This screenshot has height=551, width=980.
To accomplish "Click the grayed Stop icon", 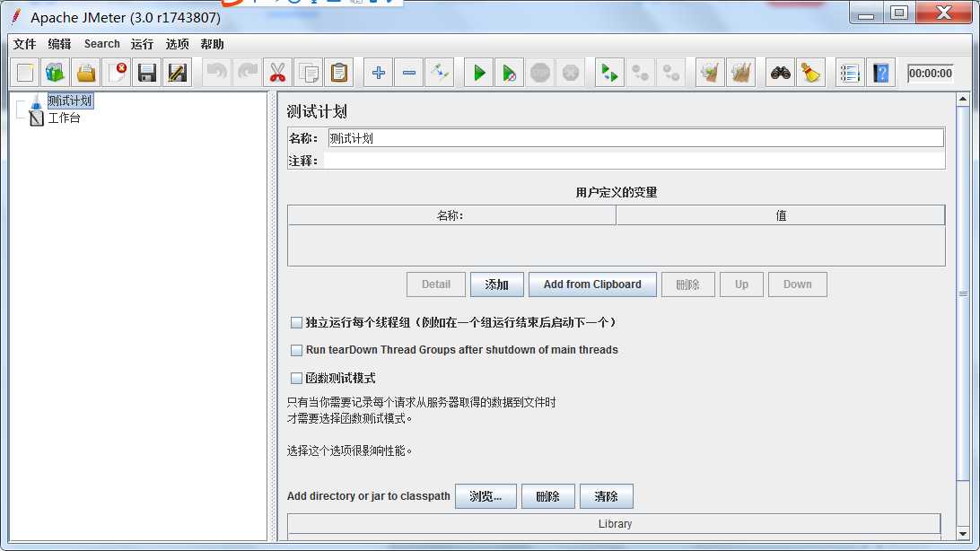I will click(540, 73).
